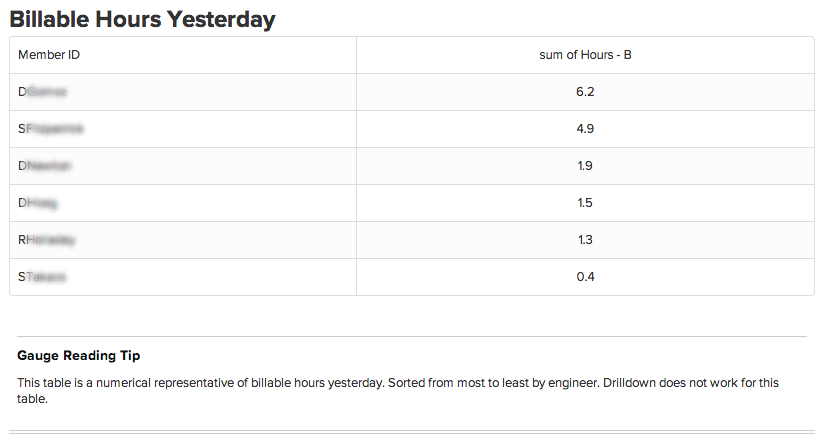
Task: Select the 0.4 hours value cell
Action: (585, 277)
